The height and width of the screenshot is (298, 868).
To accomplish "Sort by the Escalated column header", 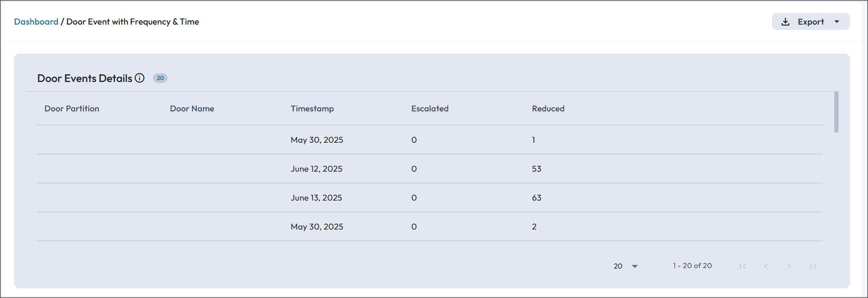I will pos(430,108).
